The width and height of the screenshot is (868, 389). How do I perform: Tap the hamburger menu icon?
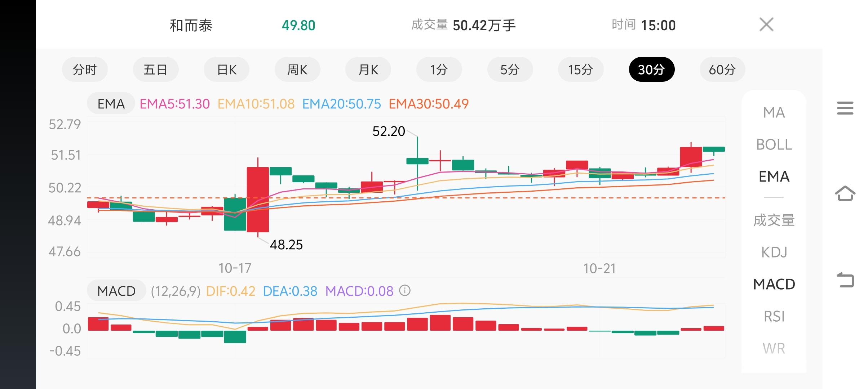pos(845,108)
